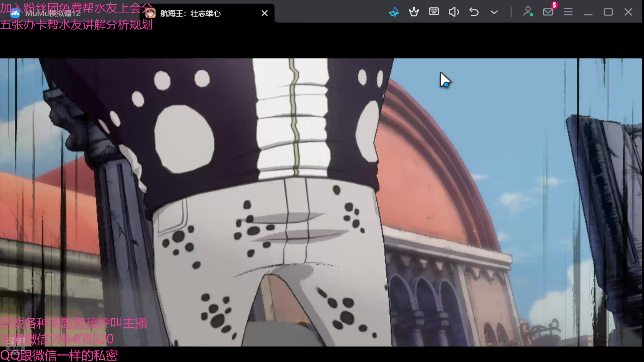Screen dimensions: 644x362
Task: Open the user account icon
Action: (x=528, y=12)
